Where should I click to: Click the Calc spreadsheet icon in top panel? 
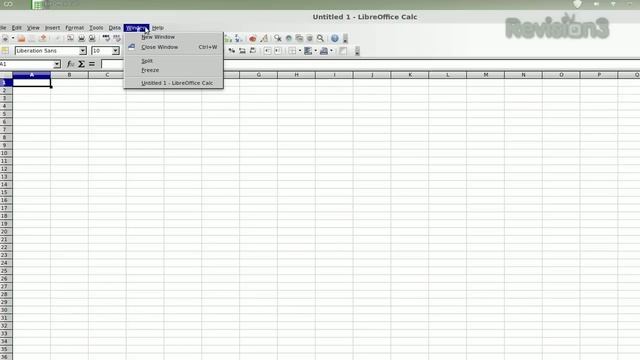click(37, 4)
